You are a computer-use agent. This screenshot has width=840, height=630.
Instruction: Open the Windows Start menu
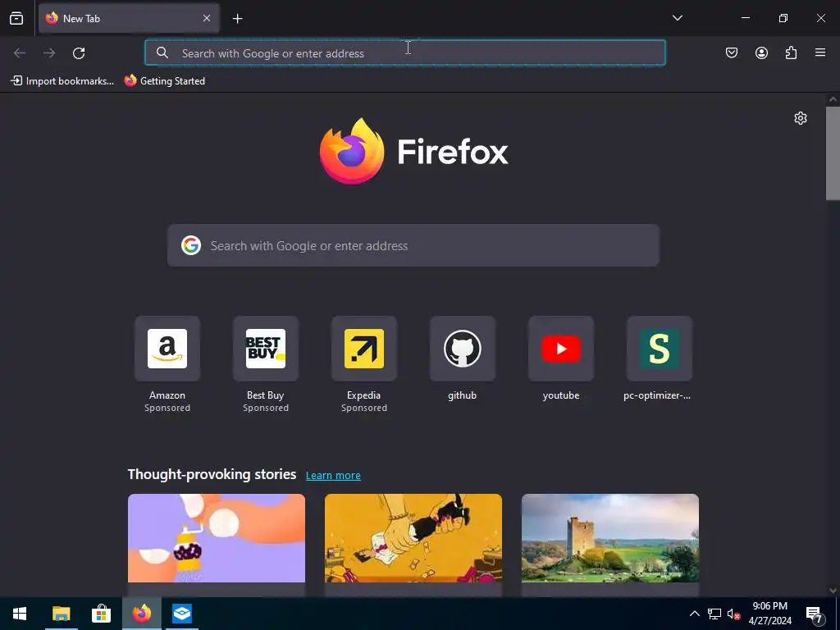tap(20, 614)
